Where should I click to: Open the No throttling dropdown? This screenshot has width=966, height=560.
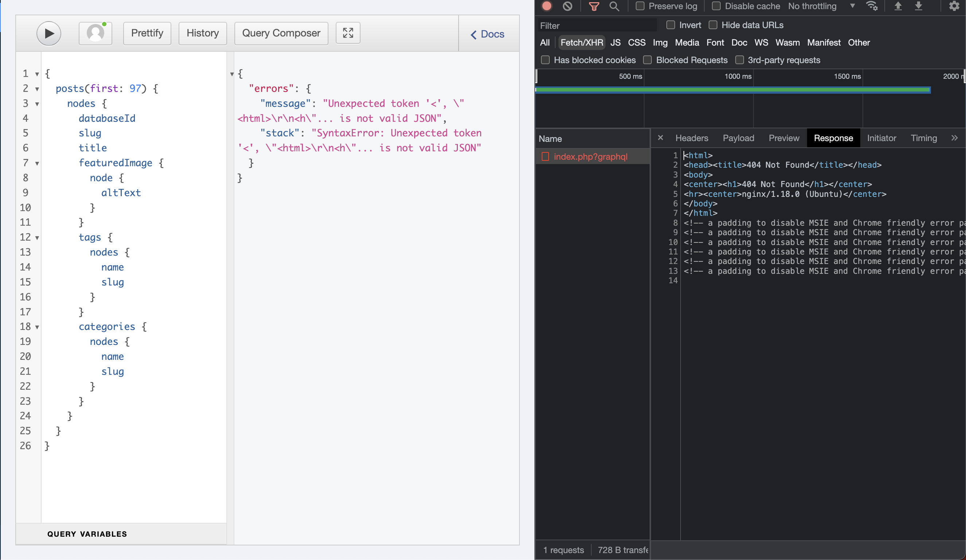coord(821,6)
